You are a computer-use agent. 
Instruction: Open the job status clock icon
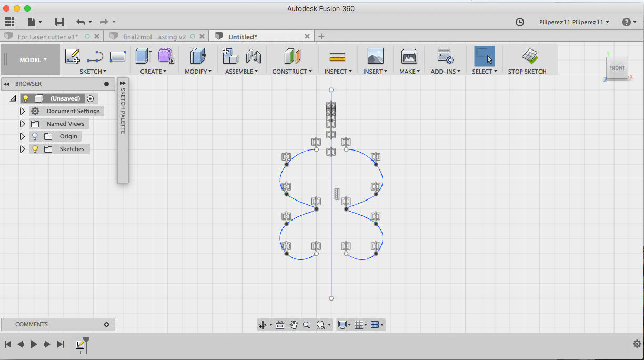(x=519, y=22)
